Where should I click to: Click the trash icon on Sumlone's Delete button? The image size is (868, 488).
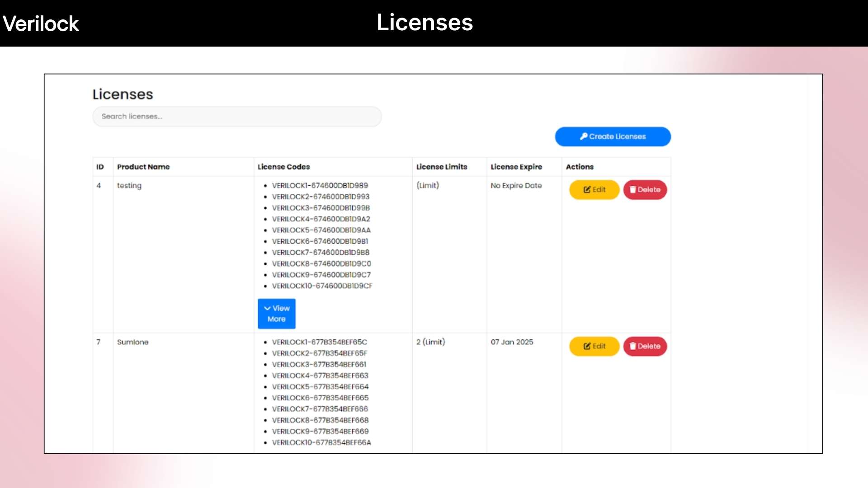(x=633, y=346)
